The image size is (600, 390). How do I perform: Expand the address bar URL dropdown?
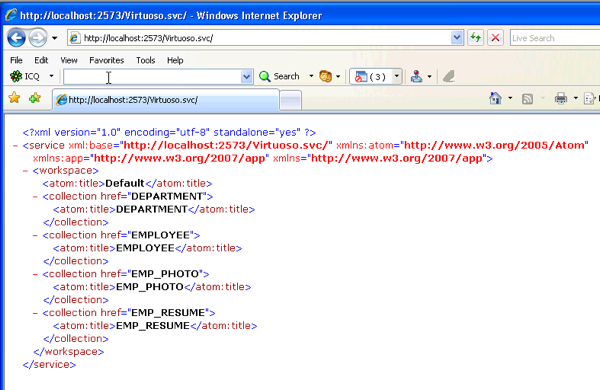tap(457, 38)
